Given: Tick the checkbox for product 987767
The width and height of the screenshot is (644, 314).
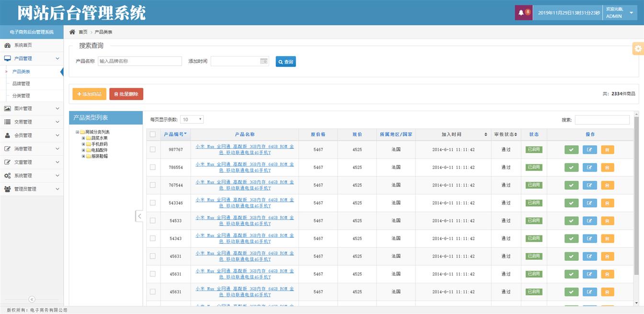Looking at the screenshot, I should click(152, 150).
